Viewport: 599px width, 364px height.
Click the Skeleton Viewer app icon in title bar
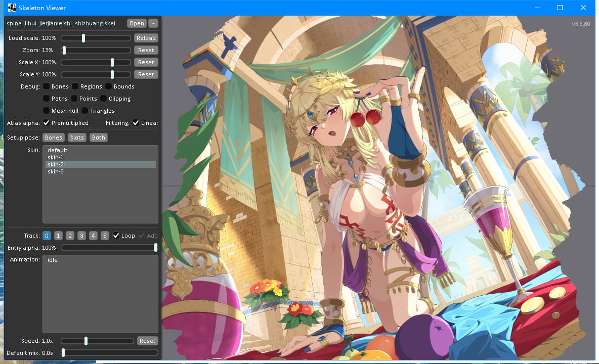12,8
